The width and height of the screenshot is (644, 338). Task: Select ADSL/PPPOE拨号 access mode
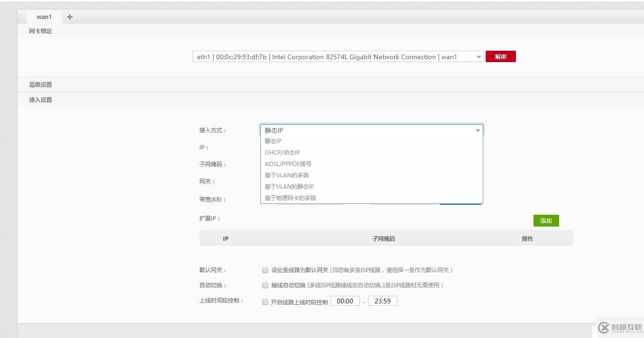(287, 164)
